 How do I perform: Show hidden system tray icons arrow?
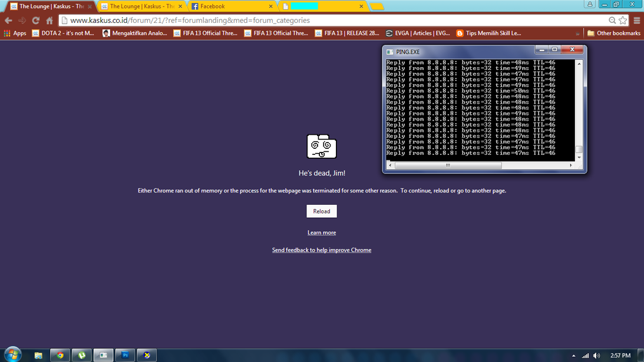(x=573, y=356)
